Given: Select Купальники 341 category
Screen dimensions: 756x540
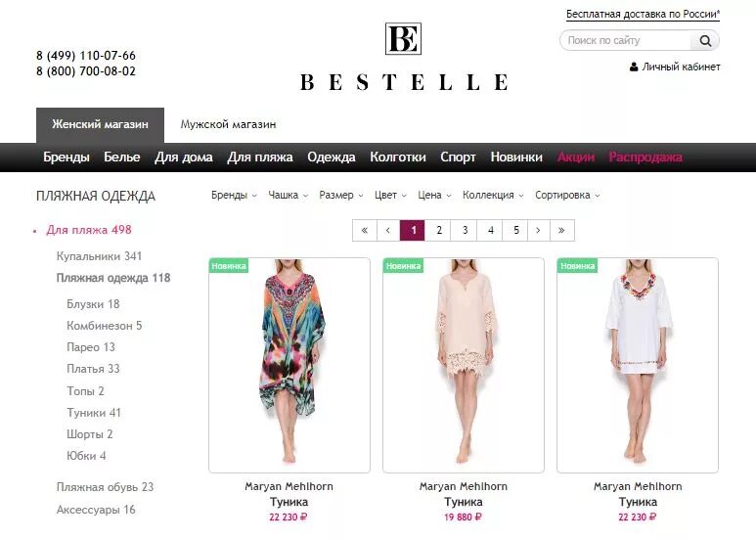Looking at the screenshot, I should 99,256.
